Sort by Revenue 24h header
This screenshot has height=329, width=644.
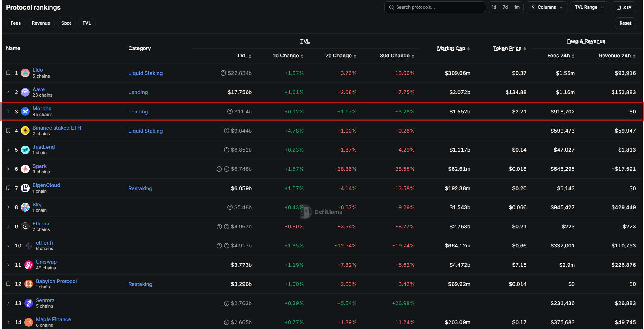tap(617, 56)
